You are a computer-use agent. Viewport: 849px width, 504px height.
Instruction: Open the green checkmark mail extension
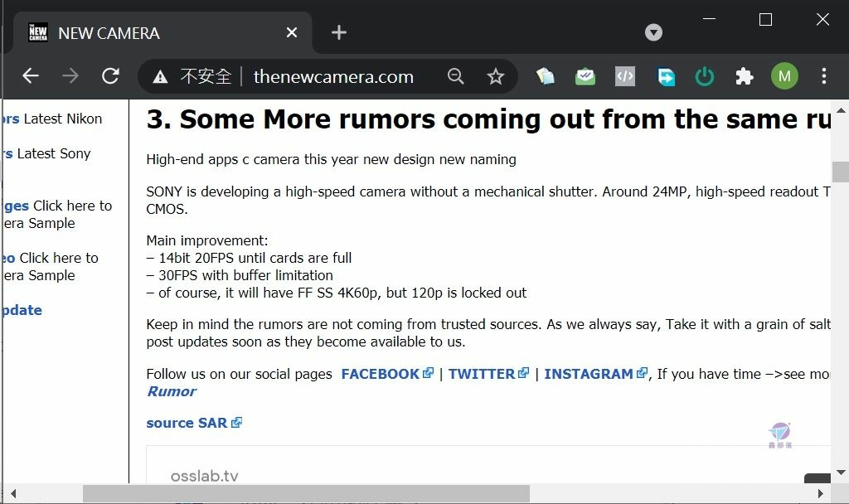point(585,76)
